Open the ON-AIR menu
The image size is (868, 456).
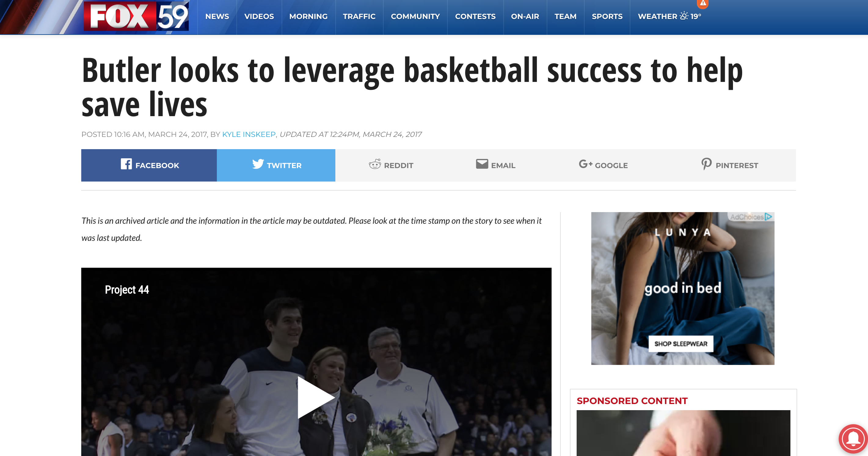tap(525, 17)
